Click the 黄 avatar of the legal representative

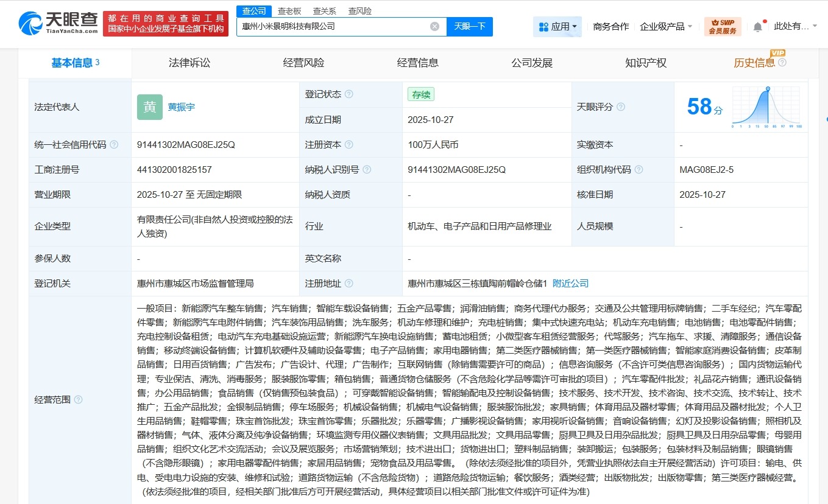pyautogui.click(x=149, y=107)
